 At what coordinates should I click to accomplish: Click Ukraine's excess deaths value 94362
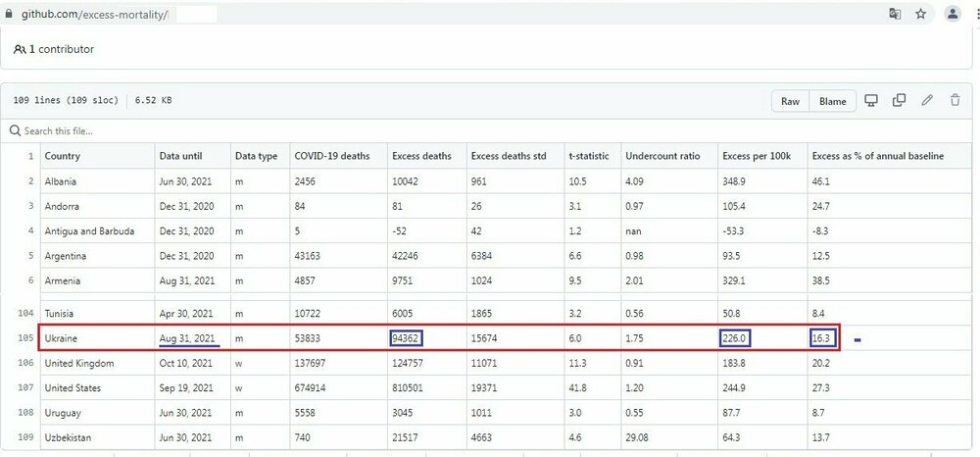coord(409,338)
